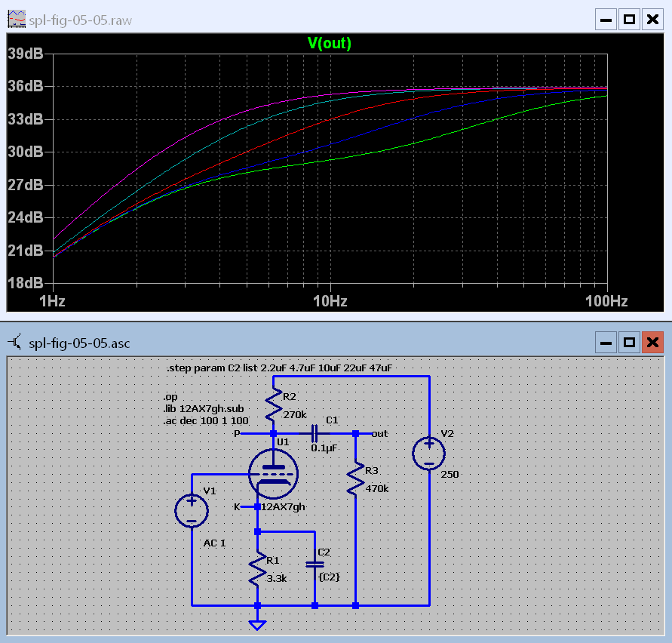Select the R2 plate resistor symbol

pos(273,405)
